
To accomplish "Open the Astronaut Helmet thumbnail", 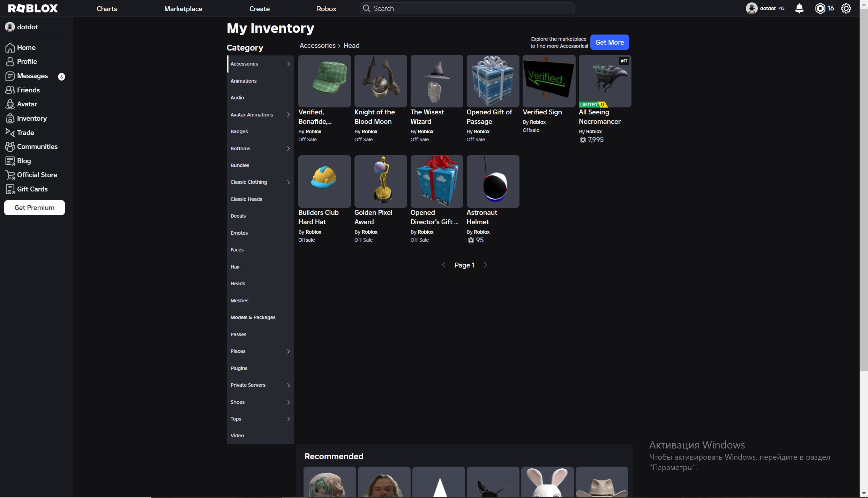I will (493, 181).
